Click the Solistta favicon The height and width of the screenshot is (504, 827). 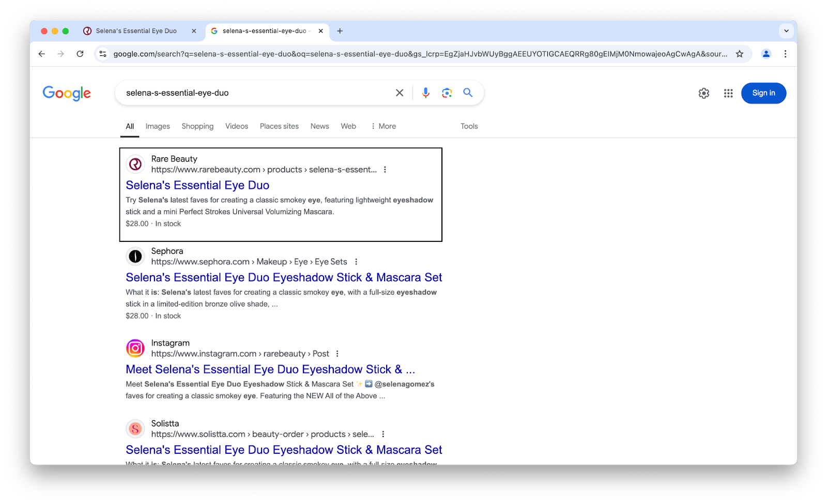135,429
